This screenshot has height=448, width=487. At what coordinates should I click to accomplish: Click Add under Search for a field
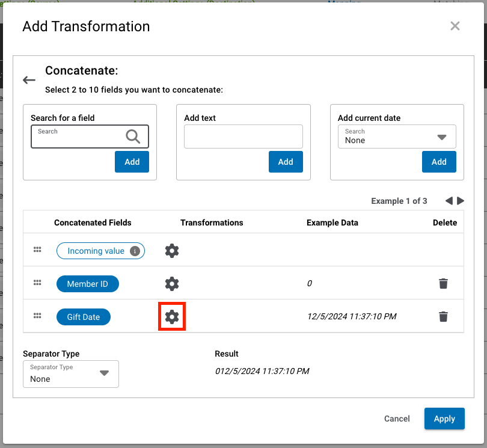point(132,162)
